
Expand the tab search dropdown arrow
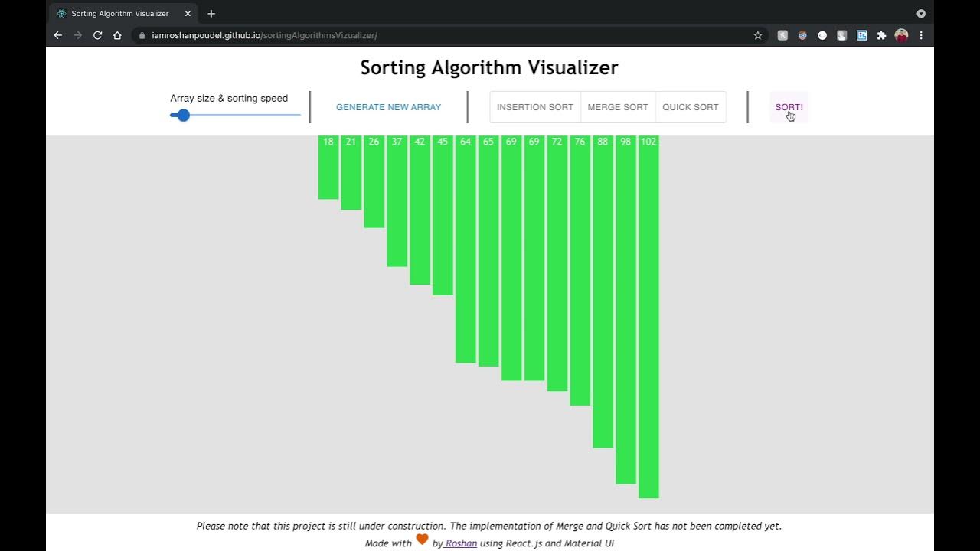click(x=921, y=14)
